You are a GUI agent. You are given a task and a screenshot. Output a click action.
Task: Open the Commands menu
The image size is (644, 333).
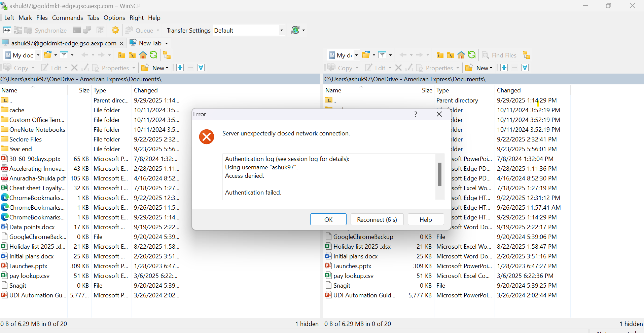[x=67, y=18]
